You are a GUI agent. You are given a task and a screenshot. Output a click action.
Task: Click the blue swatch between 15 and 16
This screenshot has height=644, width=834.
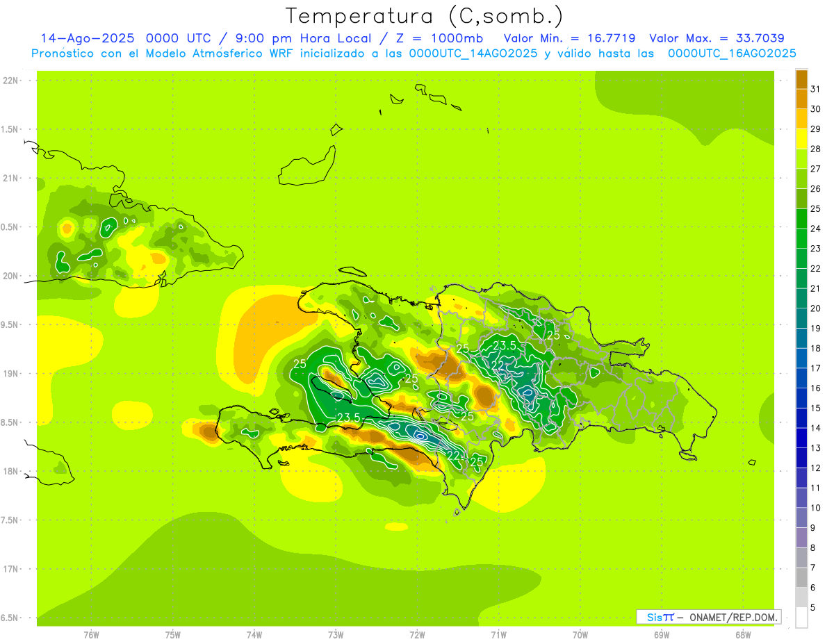801,398
